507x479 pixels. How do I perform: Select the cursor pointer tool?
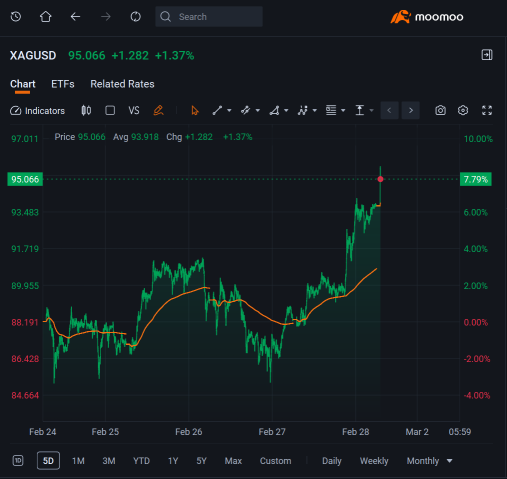pyautogui.click(x=195, y=110)
